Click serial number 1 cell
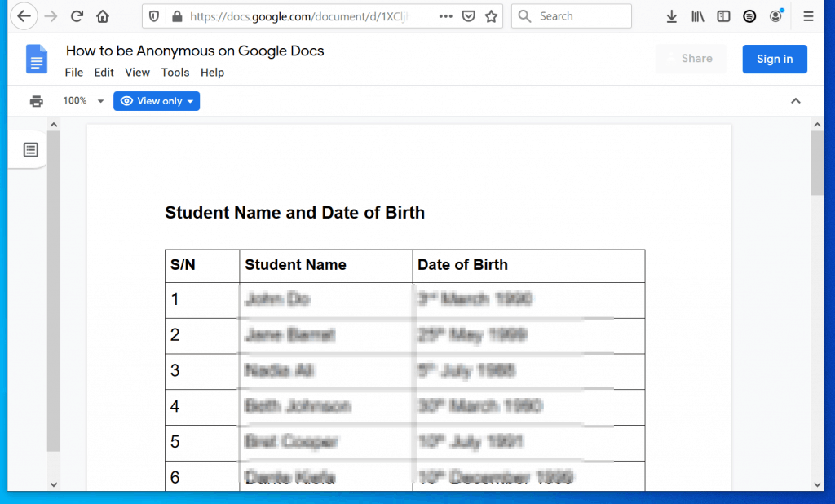The height and width of the screenshot is (504, 835). [x=202, y=300]
